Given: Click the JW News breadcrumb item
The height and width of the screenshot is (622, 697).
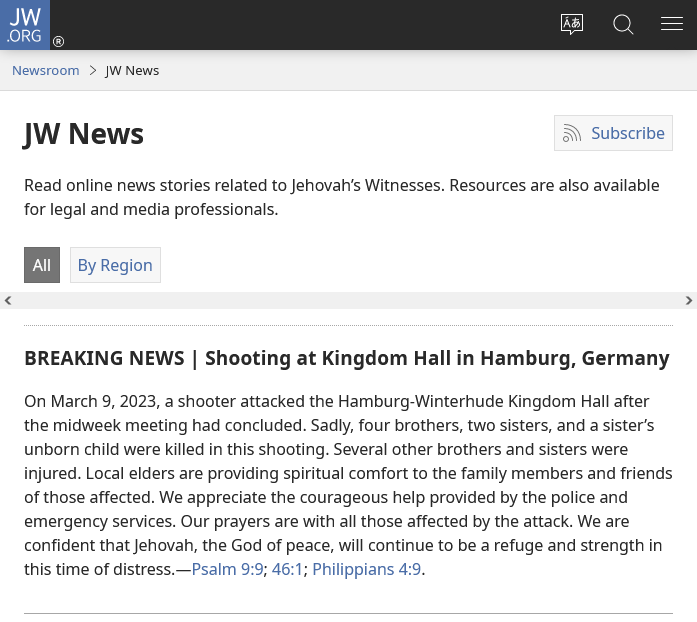Looking at the screenshot, I should coord(132,70).
